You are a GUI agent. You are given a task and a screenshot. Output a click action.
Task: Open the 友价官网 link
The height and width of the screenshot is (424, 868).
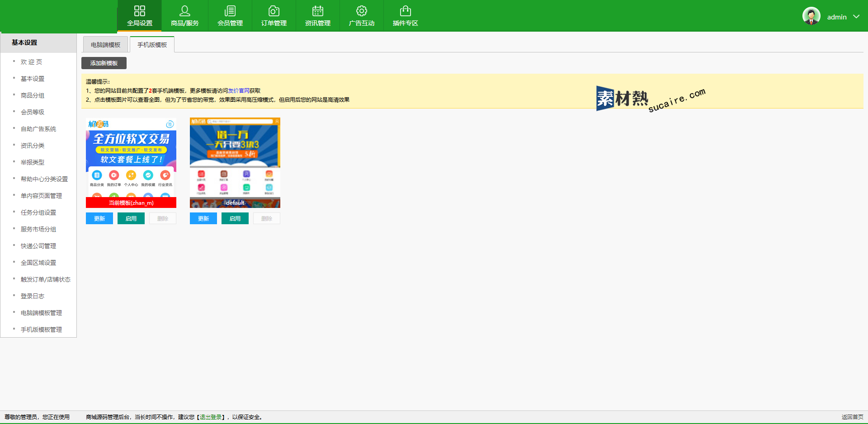coord(239,91)
